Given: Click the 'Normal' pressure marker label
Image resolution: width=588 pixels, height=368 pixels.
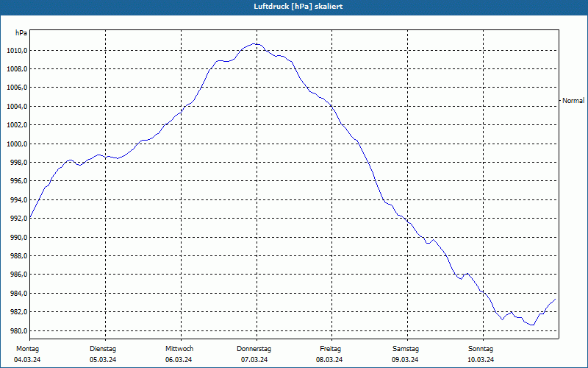Looking at the screenshot, I should 573,101.
